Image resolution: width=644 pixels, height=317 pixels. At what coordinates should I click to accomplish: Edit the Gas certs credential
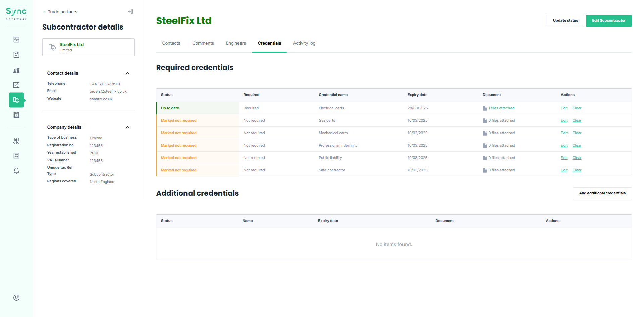pos(564,121)
